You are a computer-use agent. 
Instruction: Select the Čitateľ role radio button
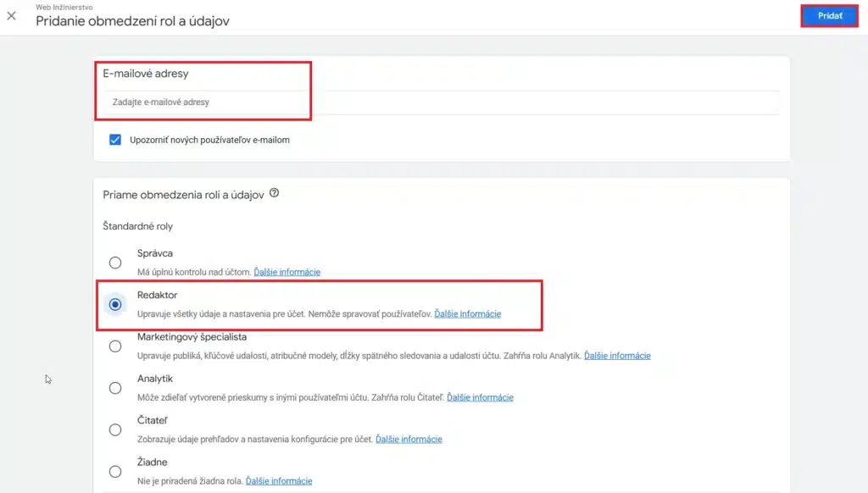(115, 429)
